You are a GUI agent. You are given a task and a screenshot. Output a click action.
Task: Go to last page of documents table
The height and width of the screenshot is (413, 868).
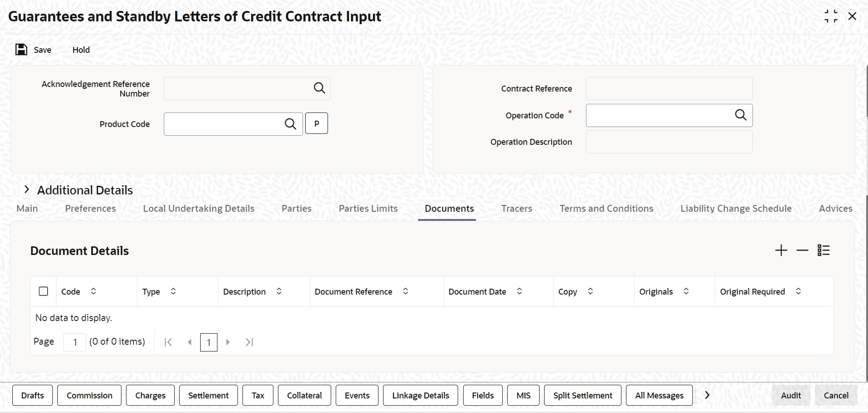tap(249, 342)
